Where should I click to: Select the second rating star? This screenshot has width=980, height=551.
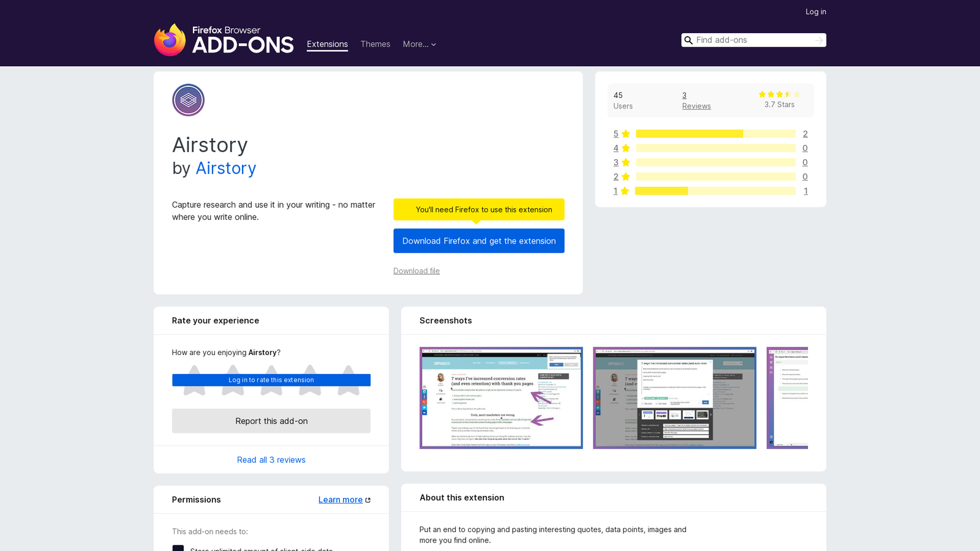(x=233, y=380)
